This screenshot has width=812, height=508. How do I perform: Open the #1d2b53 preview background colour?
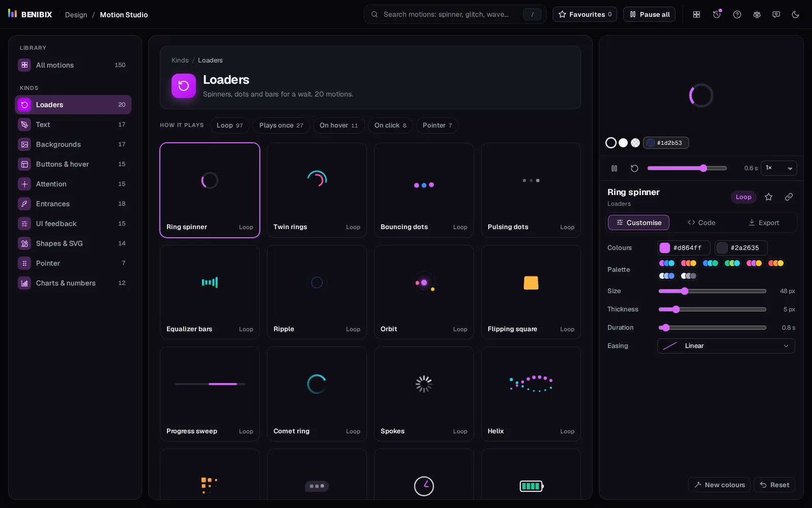(666, 143)
